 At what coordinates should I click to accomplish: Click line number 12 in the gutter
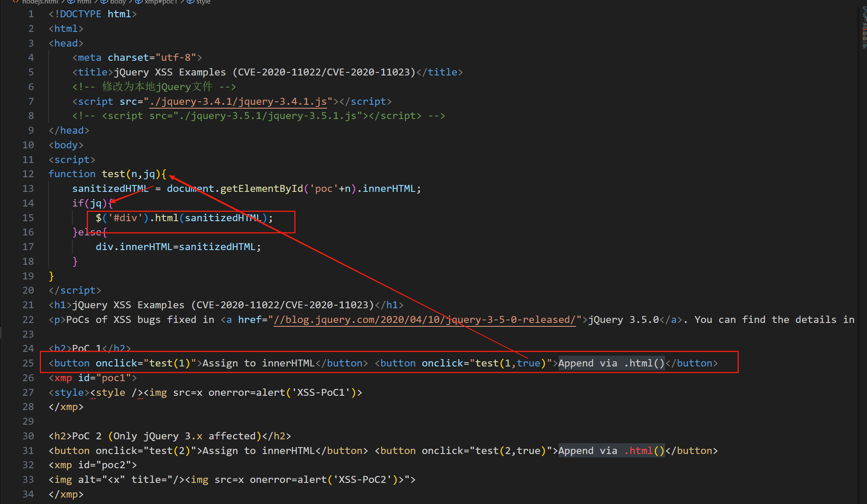pos(28,174)
